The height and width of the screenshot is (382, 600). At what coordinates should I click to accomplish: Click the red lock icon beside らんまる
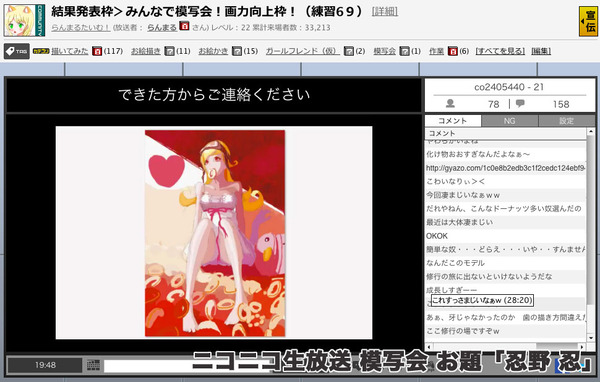(x=184, y=26)
